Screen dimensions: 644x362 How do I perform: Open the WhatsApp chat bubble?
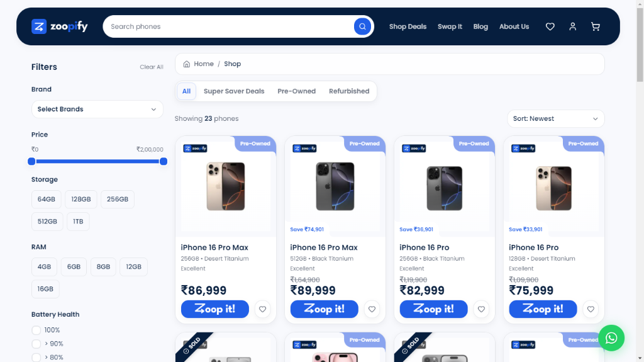click(x=611, y=338)
